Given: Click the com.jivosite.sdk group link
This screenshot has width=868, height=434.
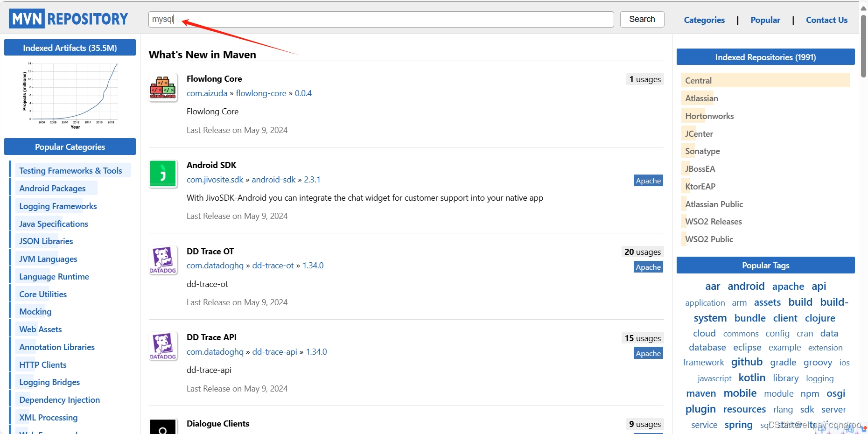Looking at the screenshot, I should point(215,180).
